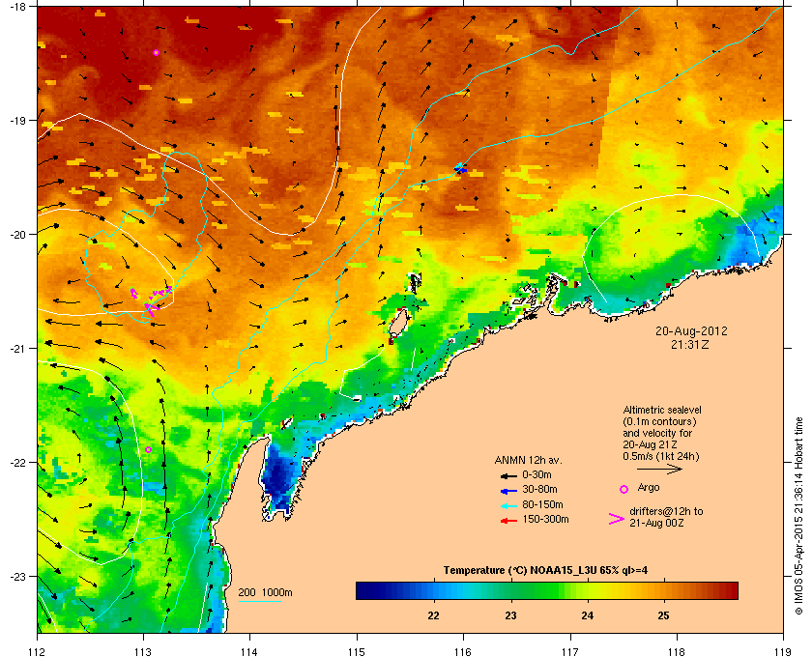The image size is (812, 657).
Task: Click longitude axis label 112
Action: coord(38,651)
